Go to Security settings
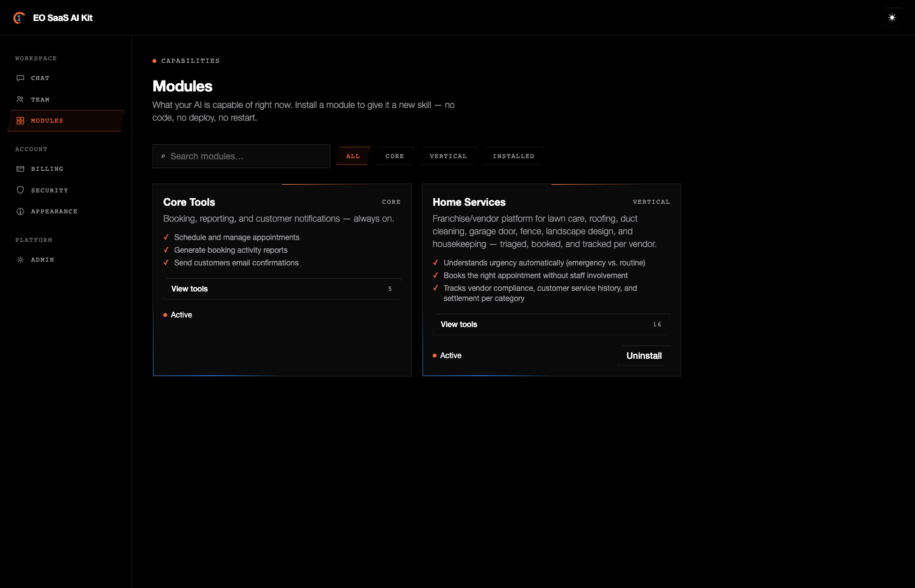The image size is (915, 588). pyautogui.click(x=66, y=190)
